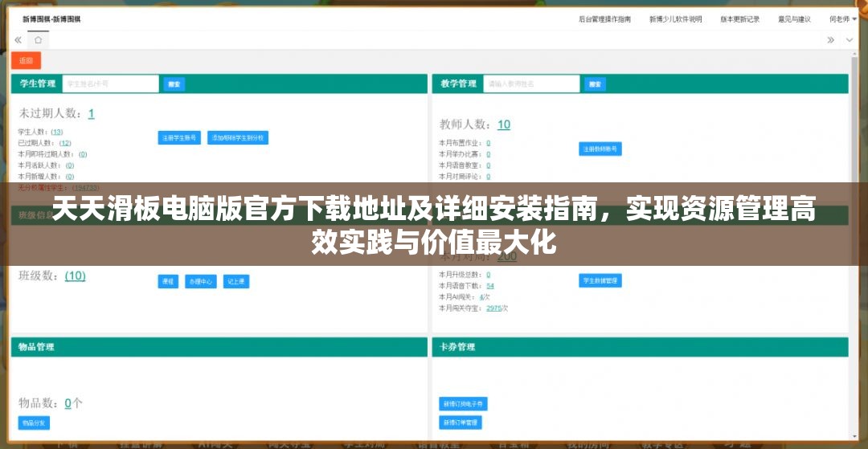Click the 添加/移除学生到分校 button

(x=238, y=137)
